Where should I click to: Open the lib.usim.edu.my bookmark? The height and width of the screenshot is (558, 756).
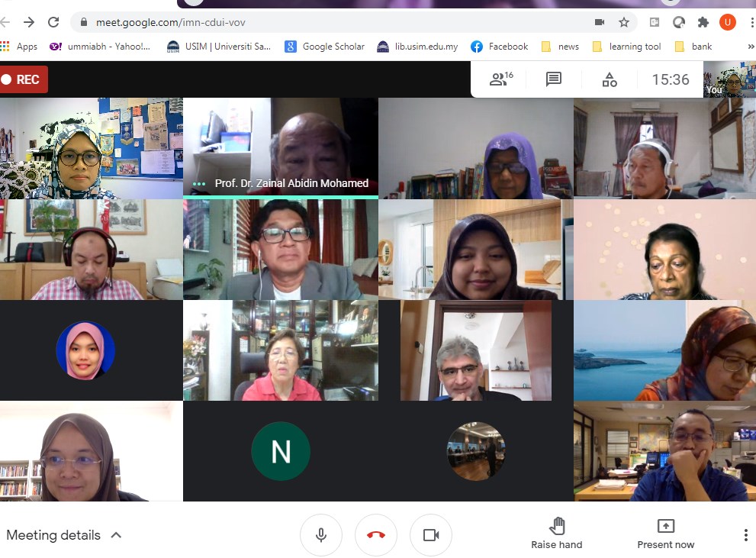tap(417, 47)
